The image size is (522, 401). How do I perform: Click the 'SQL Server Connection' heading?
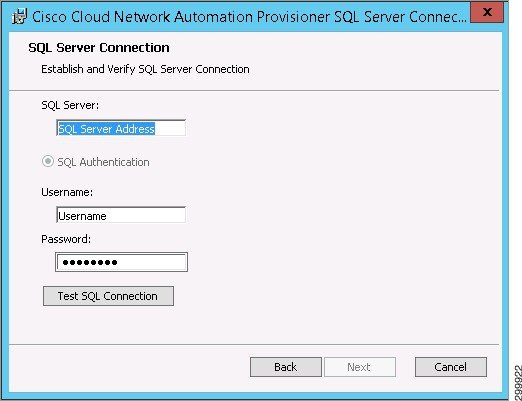[99, 48]
